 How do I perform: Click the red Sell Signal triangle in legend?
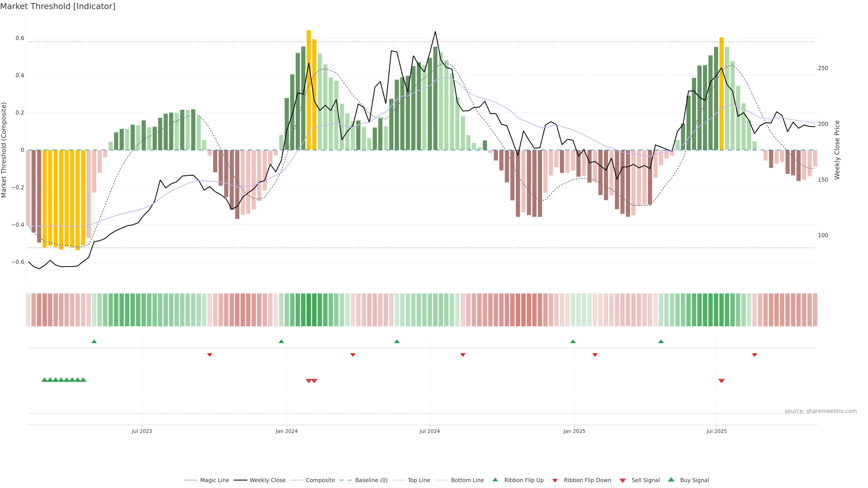(x=623, y=481)
